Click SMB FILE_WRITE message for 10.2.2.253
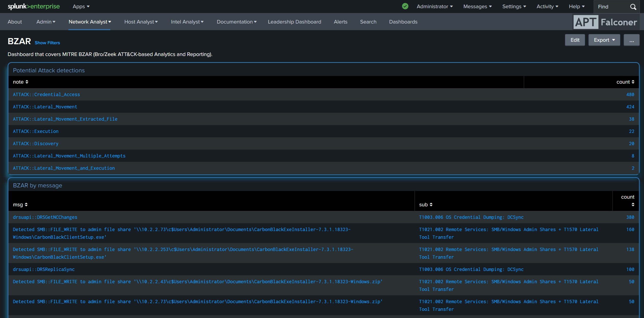The height and width of the screenshot is (318, 644). 183,253
